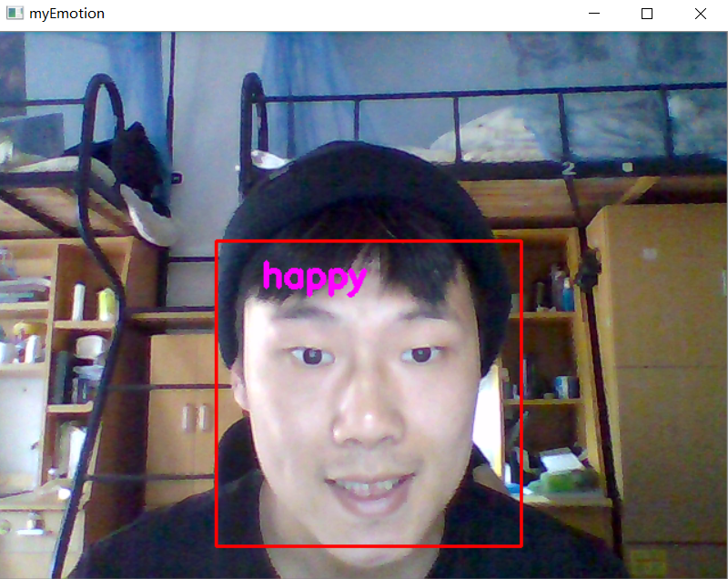Click the magenta "happy" label
The width and height of the screenshot is (728, 579).
pyautogui.click(x=314, y=279)
